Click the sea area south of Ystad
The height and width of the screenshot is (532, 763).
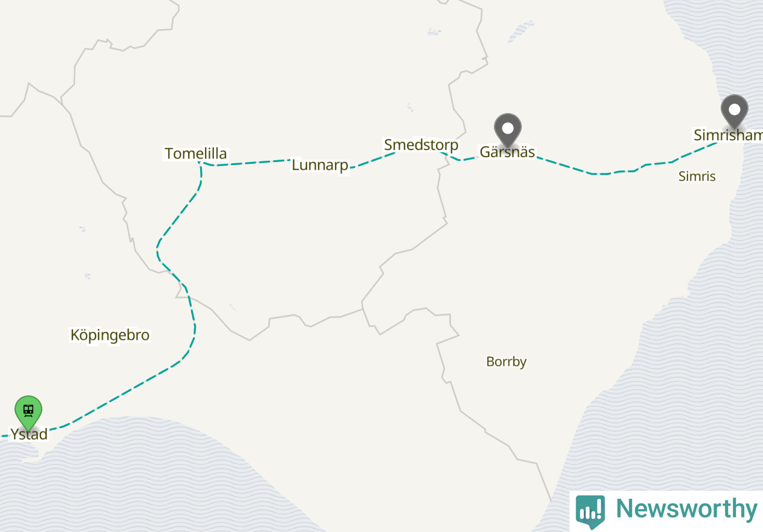tap(151, 478)
